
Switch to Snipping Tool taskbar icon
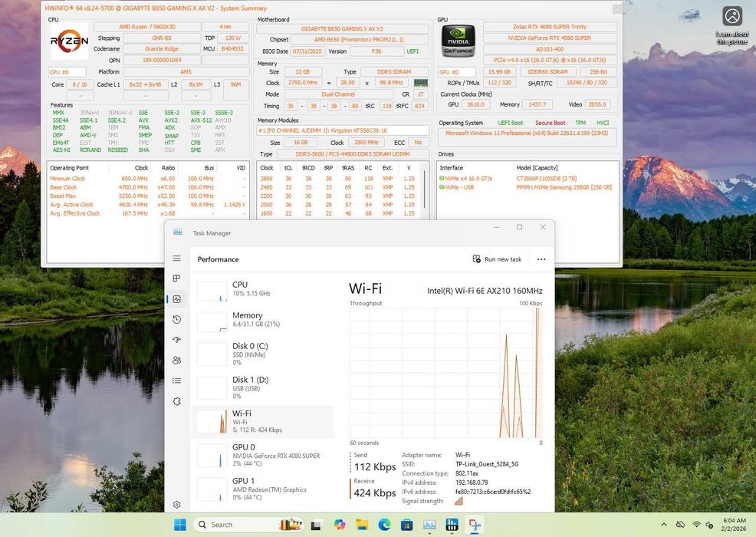click(x=475, y=525)
